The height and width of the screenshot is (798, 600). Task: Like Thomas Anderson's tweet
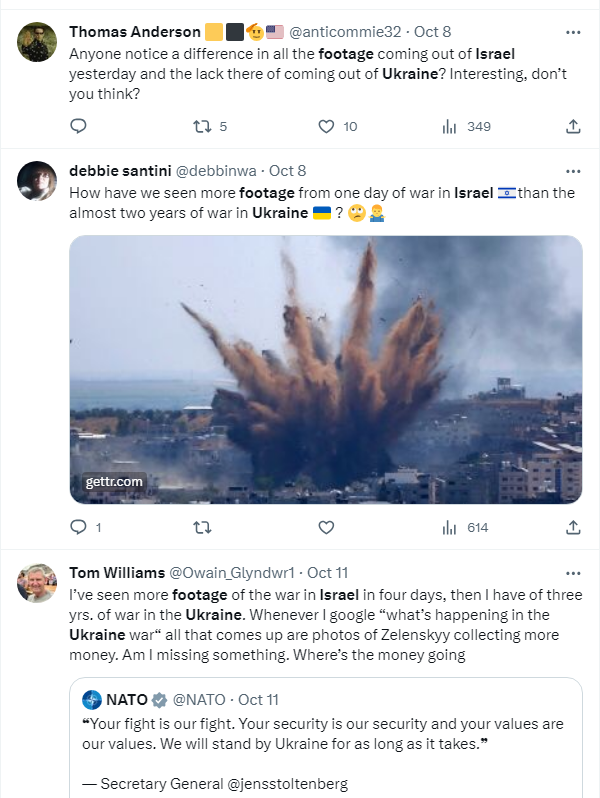pyautogui.click(x=326, y=126)
